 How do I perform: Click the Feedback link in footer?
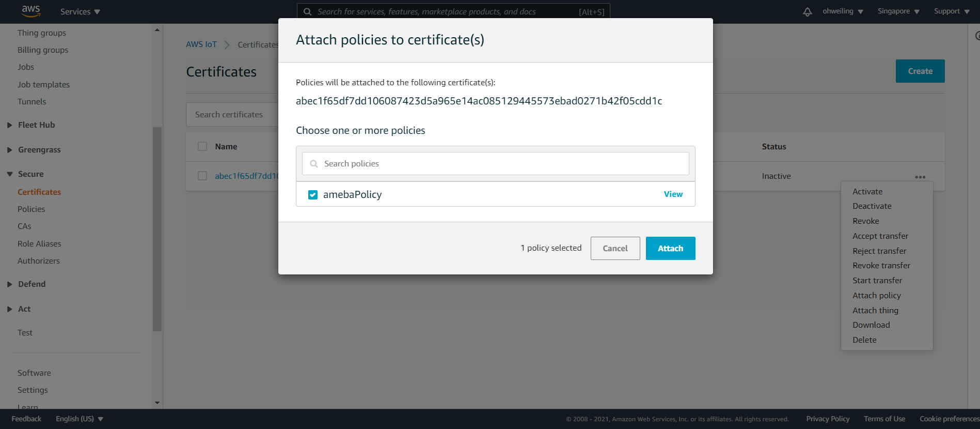(x=26, y=419)
